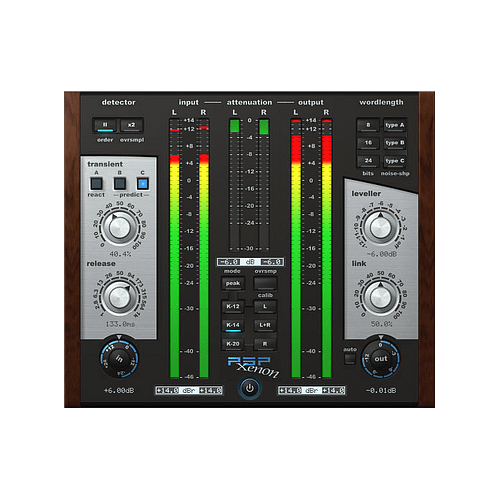Image resolution: width=500 pixels, height=500 pixels.
Task: Click the PSP Xenon logo
Action: point(253,367)
